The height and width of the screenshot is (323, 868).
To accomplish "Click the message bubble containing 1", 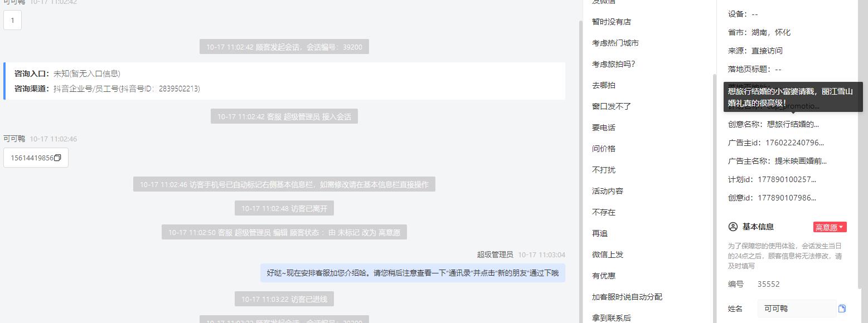I will (12, 21).
